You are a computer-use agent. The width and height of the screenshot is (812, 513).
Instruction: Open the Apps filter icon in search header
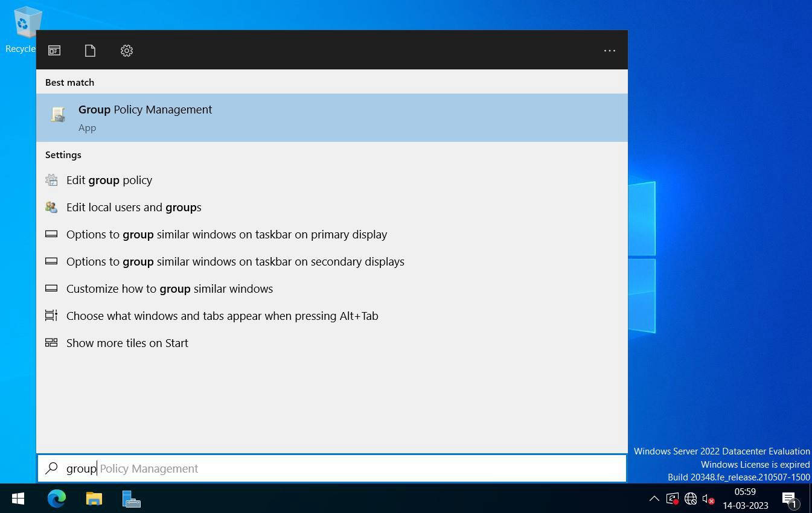(54, 51)
